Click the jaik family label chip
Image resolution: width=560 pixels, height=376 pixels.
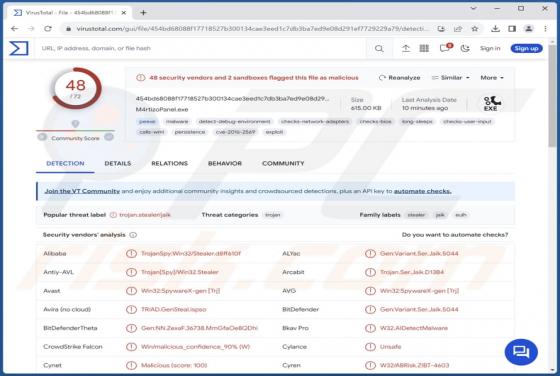tap(440, 215)
